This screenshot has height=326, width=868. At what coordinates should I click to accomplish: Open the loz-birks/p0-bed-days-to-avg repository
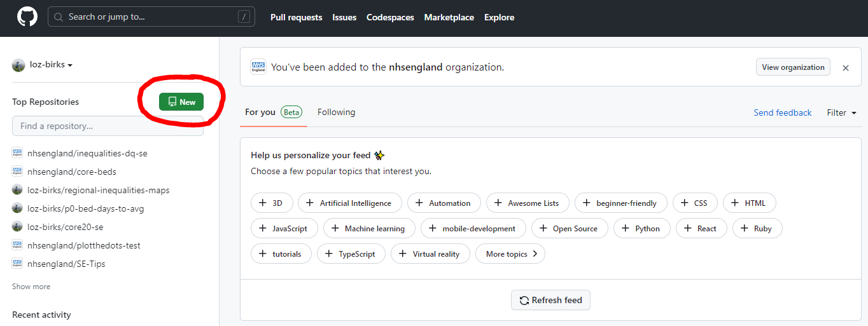(86, 208)
